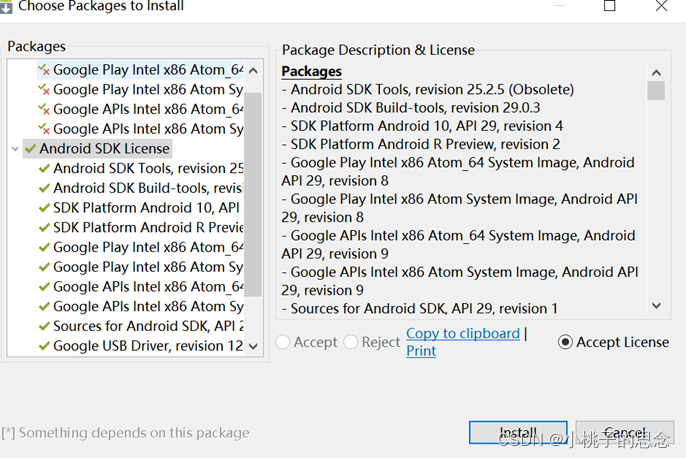Image resolution: width=686 pixels, height=458 pixels.
Task: Click the Android SDK Tools green checkmark icon
Action: pyautogui.click(x=44, y=168)
